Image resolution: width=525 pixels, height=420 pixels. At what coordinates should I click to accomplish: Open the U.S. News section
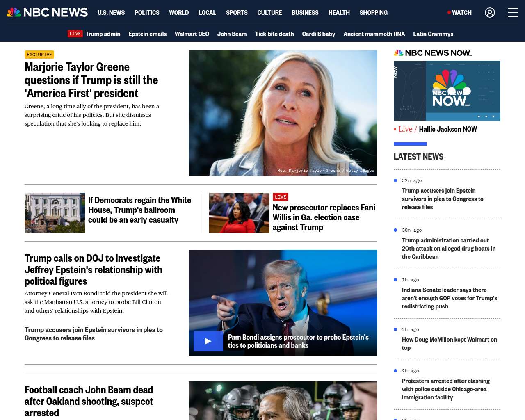(111, 13)
